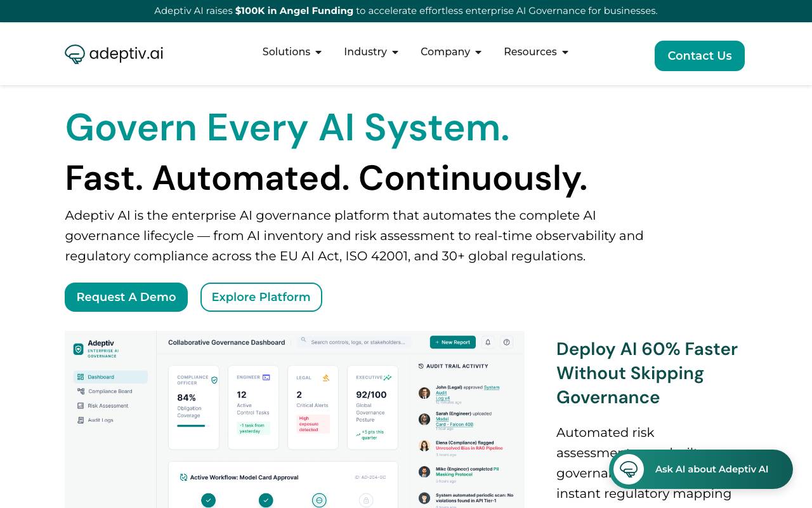Screen dimensions: 812x508
Task: Click the New Report button
Action: point(453,342)
